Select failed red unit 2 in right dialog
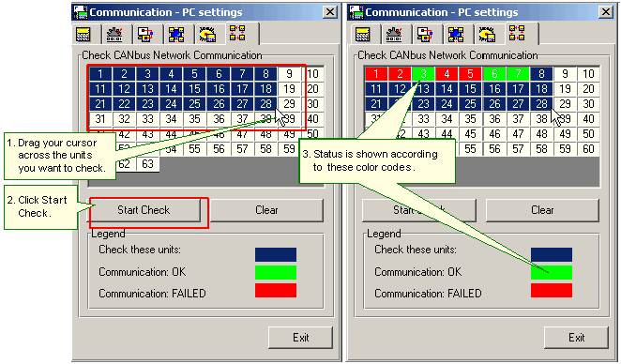 [400, 74]
